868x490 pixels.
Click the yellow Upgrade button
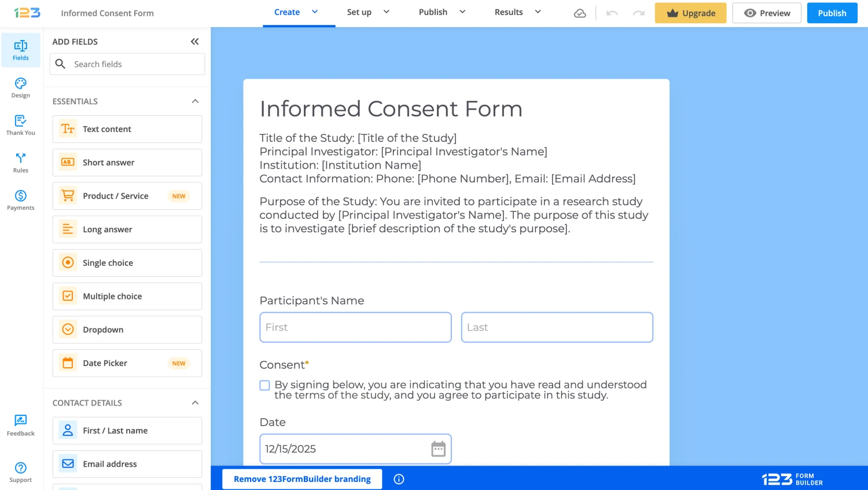(x=690, y=13)
